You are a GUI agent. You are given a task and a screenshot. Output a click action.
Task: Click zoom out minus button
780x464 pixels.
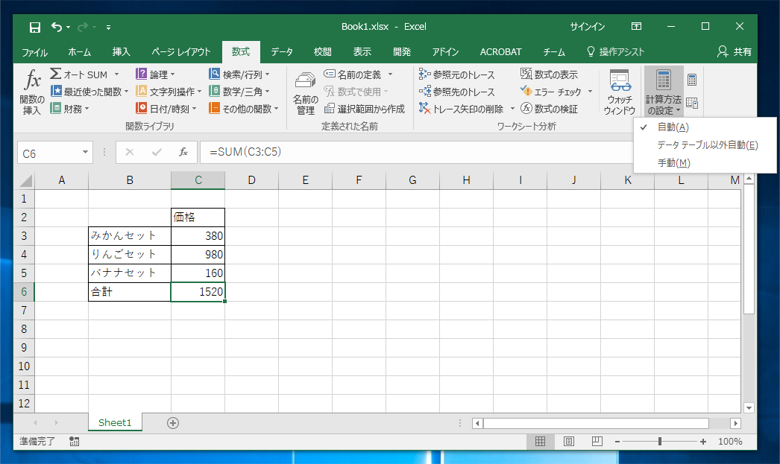617,441
